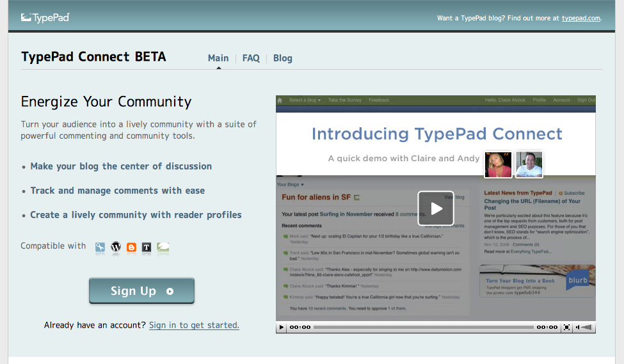The image size is (624, 364).
Task: Click the green TypePad platform icon
Action: pyautogui.click(x=163, y=247)
